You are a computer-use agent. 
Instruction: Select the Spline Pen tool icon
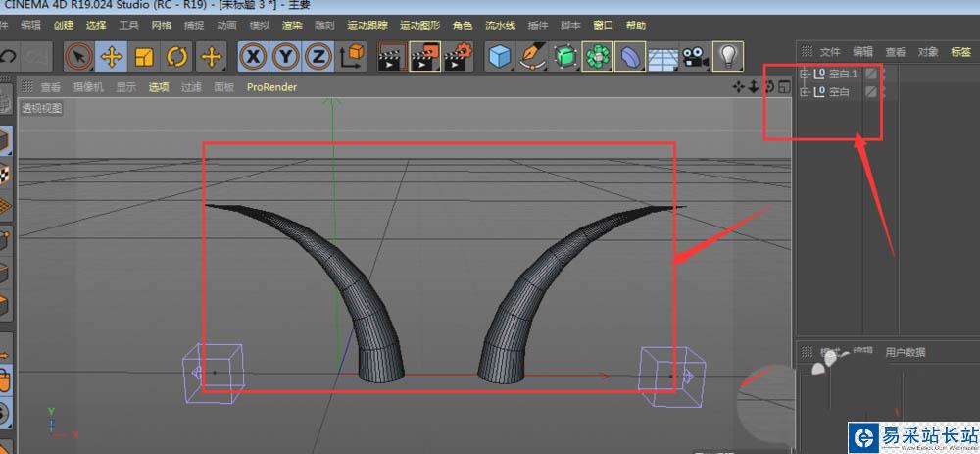coord(532,58)
